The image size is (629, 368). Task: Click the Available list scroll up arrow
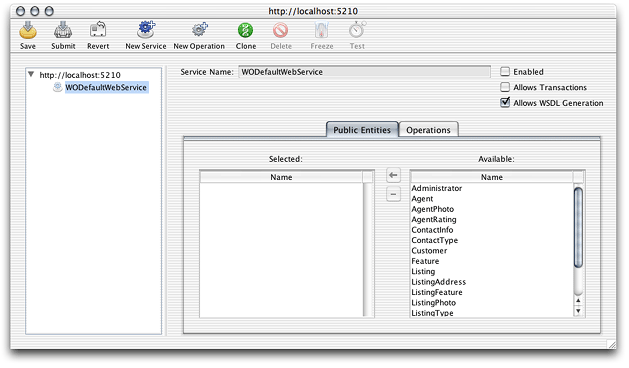pyautogui.click(x=578, y=301)
